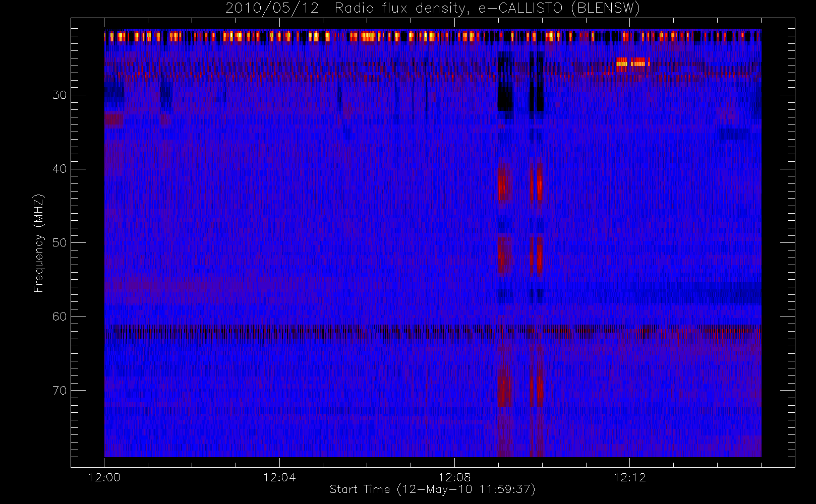The height and width of the screenshot is (504, 816).
Task: Click the '60' frequency tick label
Action: pos(60,317)
